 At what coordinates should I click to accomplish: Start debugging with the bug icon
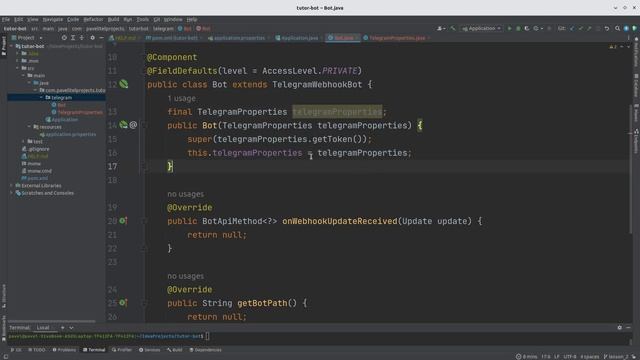518,29
